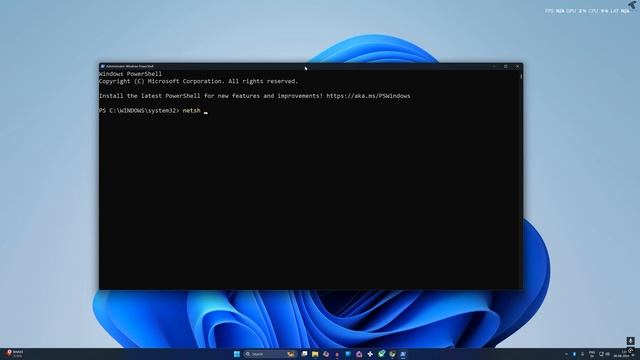Show hidden system tray icons
The image size is (640, 360).
566,354
